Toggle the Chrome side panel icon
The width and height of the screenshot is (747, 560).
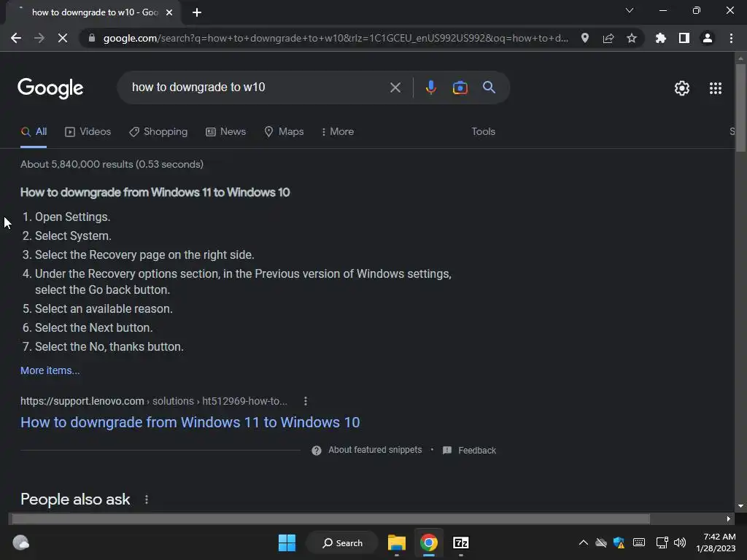tap(684, 38)
